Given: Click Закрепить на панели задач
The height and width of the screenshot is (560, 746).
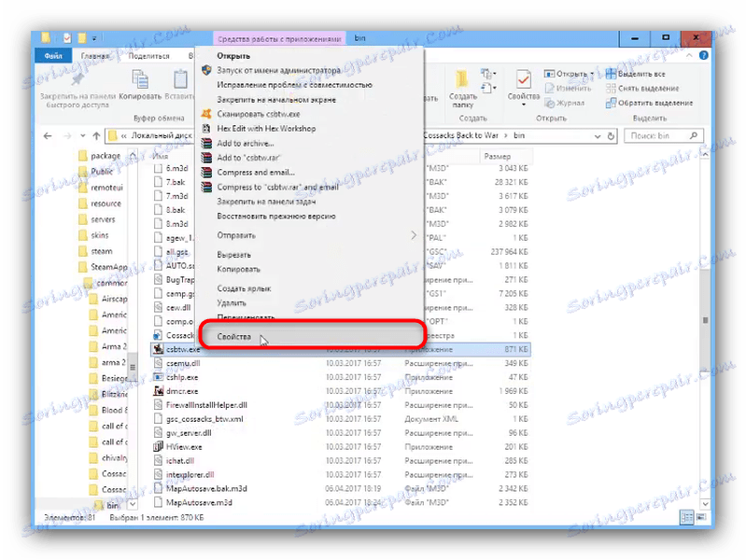Looking at the screenshot, I should coord(266,202).
